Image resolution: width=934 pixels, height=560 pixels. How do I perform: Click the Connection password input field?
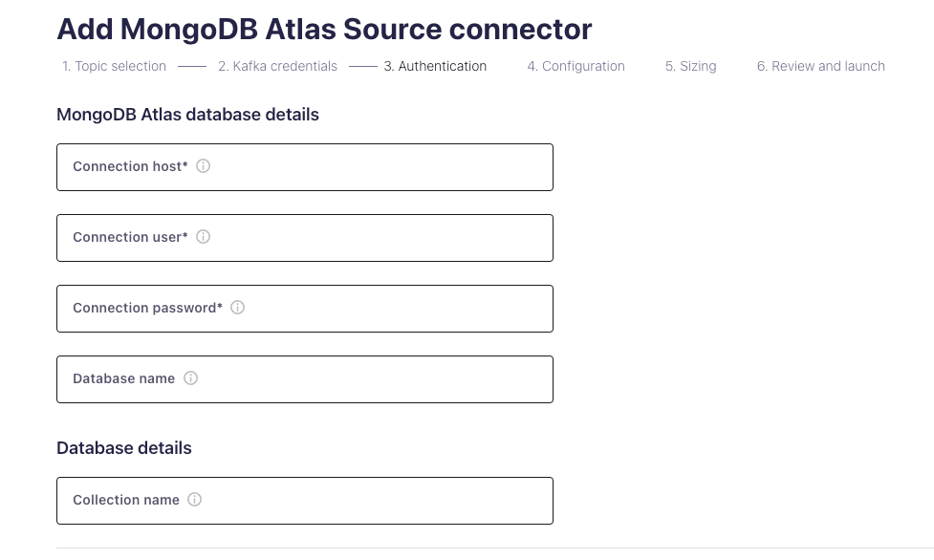tap(305, 308)
